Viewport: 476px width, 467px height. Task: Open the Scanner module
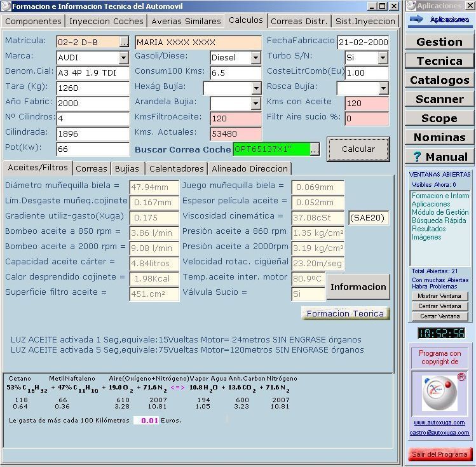[x=439, y=99]
